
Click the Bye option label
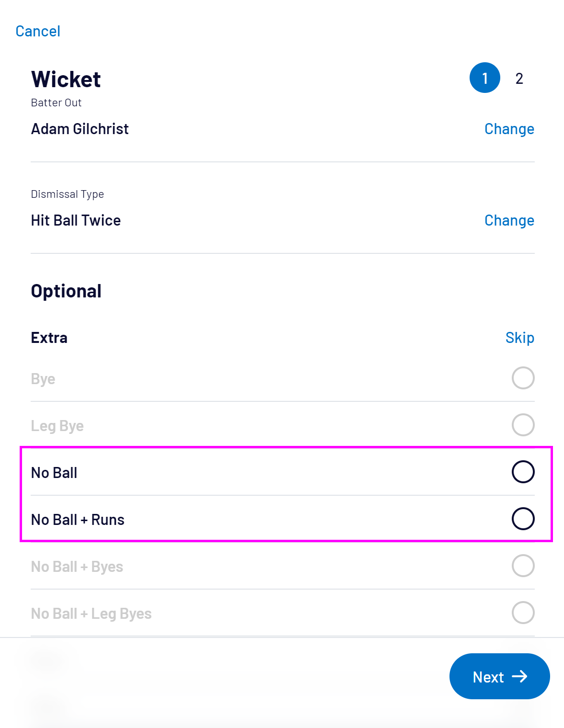tap(43, 379)
